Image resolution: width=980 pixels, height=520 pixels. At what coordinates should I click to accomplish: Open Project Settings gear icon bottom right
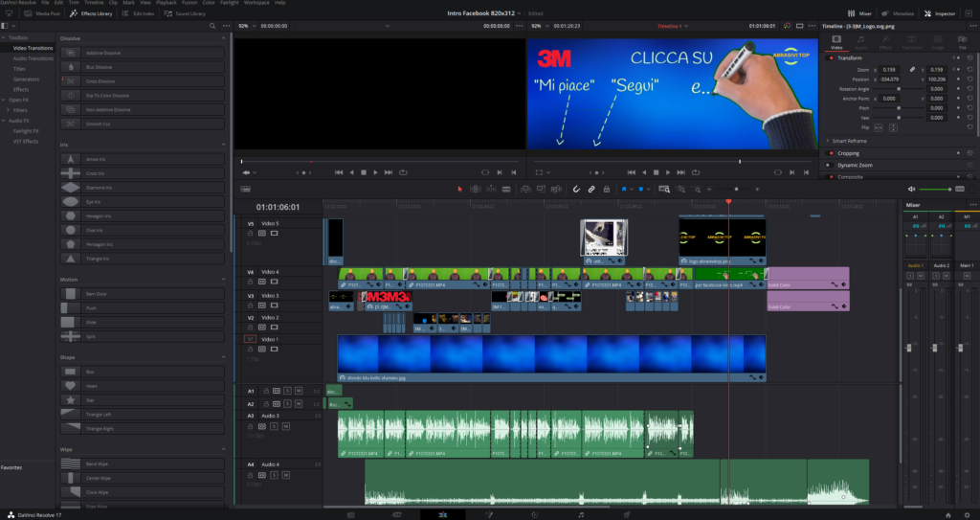tap(965, 515)
